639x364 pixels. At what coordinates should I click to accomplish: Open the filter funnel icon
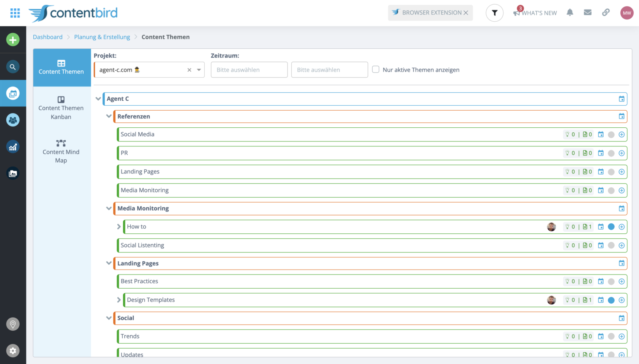[495, 13]
